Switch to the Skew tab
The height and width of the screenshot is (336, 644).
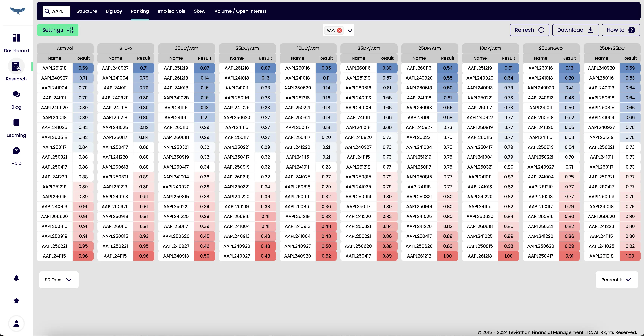[x=200, y=11]
